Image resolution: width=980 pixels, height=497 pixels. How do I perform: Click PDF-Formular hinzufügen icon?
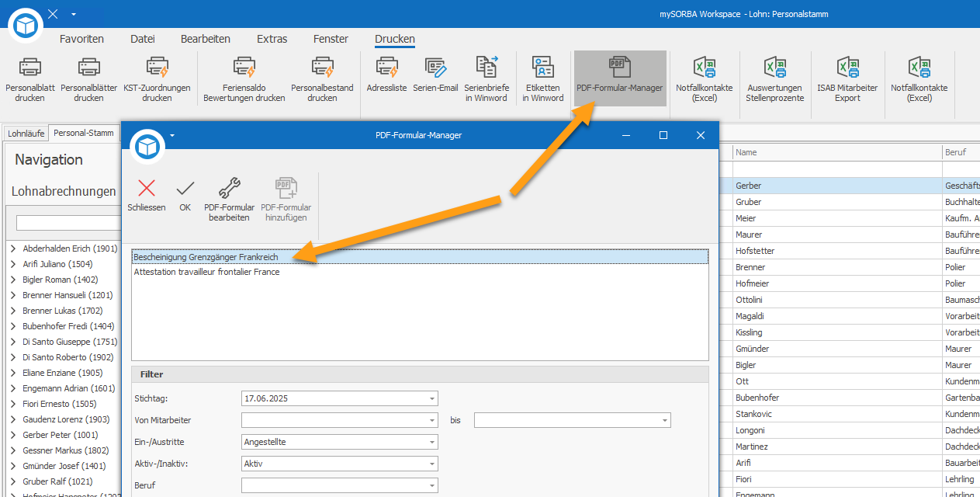[x=286, y=188]
